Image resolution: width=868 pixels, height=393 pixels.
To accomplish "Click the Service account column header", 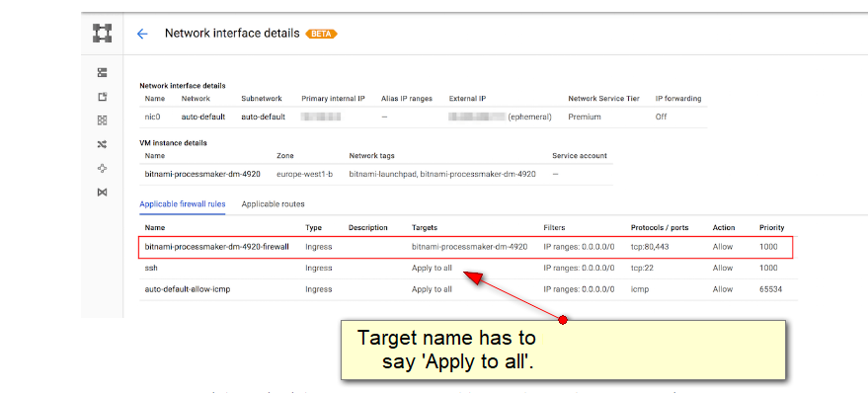I will [580, 156].
